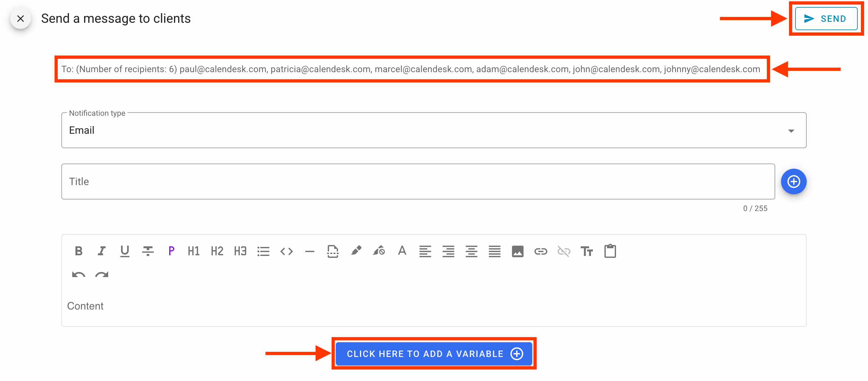Screen dimensions: 868x381
Task: Apply strikethrough formatting
Action: click(x=148, y=251)
